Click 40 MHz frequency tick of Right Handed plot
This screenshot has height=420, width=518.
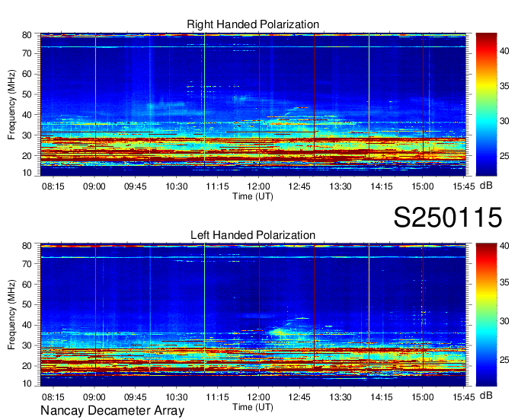click(x=27, y=115)
